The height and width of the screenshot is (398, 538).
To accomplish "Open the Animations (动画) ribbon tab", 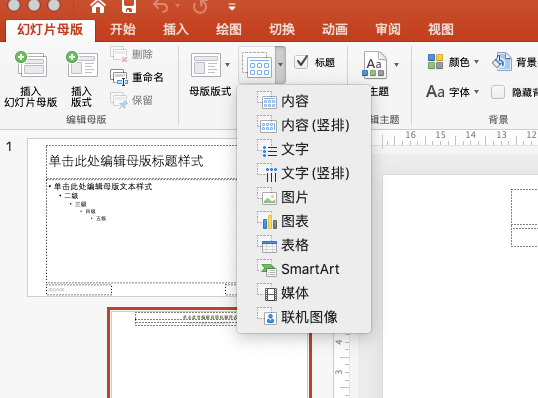I will [x=335, y=30].
